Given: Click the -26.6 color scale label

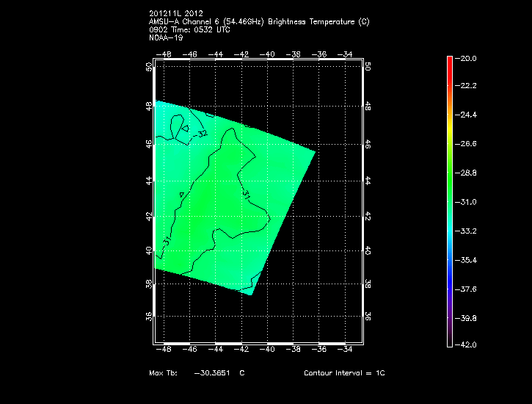Looking at the screenshot, I should 467,144.
